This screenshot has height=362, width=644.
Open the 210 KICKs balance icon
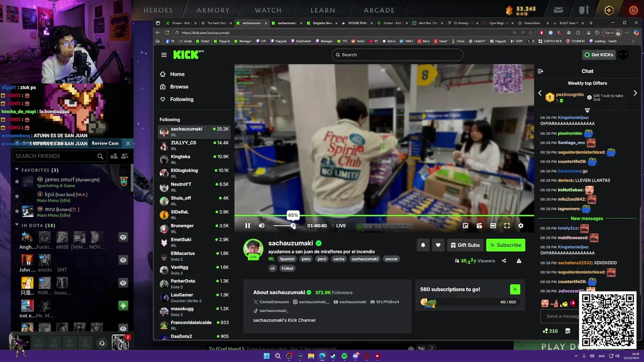coord(549,331)
